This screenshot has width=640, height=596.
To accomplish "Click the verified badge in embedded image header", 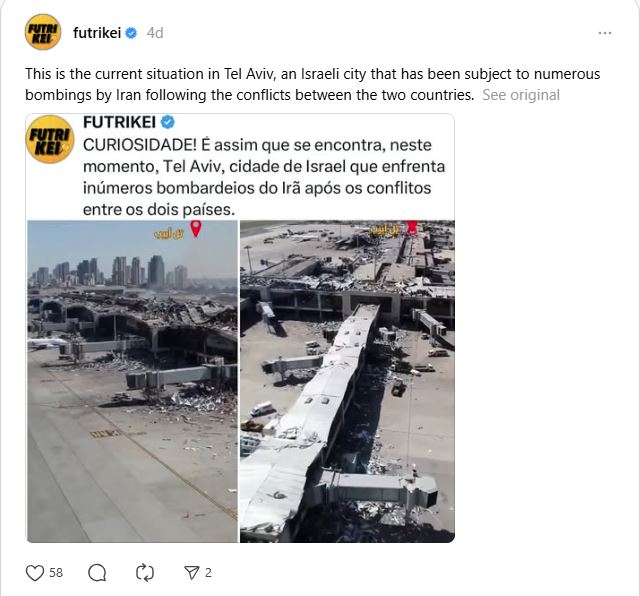I will pyautogui.click(x=168, y=122).
